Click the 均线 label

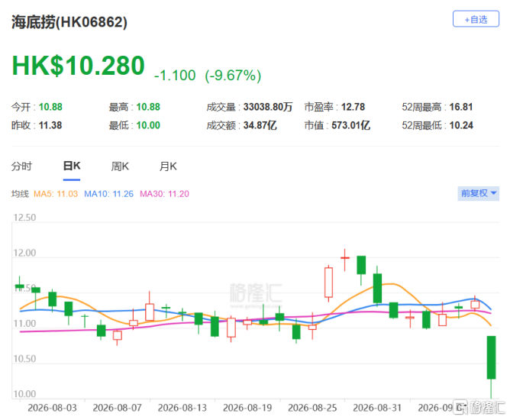[x=20, y=194]
